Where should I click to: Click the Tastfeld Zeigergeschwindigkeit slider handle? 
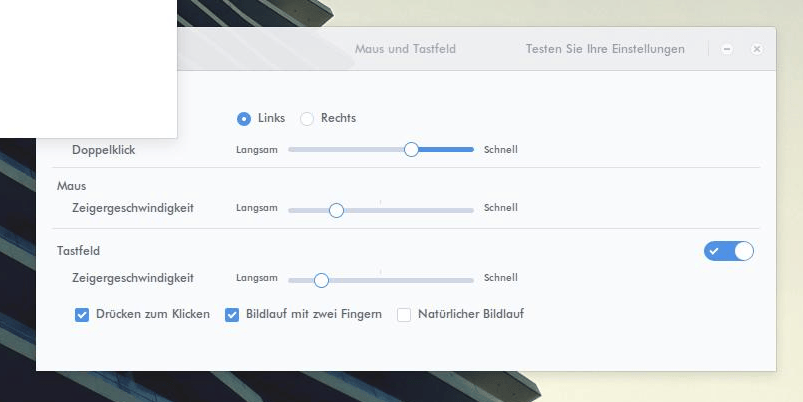click(321, 280)
